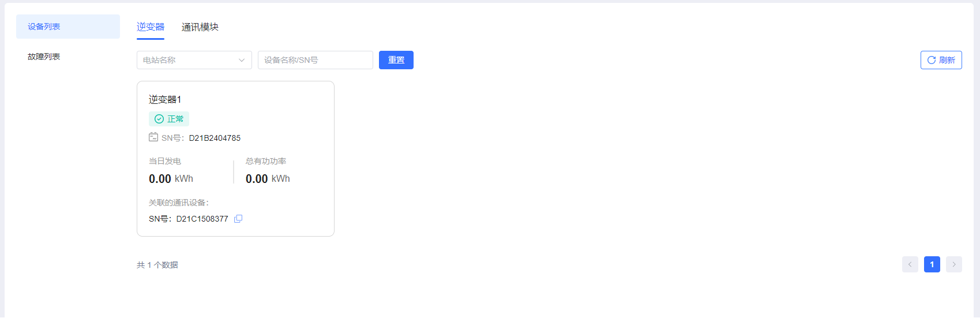Viewport: 980px width, 318px height.
Task: Click the 当日发电 0.00 kWh value
Action: coord(171,179)
